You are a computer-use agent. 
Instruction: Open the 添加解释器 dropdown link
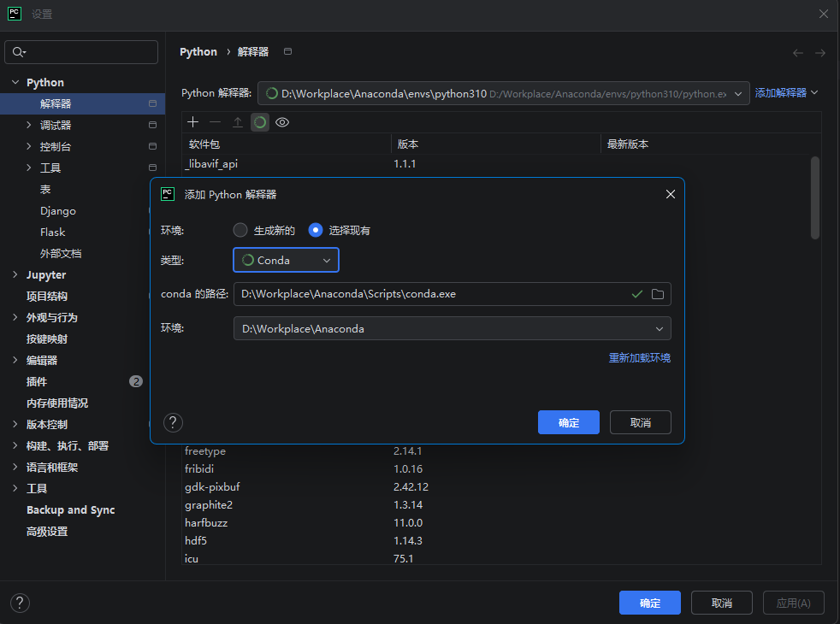coord(786,92)
